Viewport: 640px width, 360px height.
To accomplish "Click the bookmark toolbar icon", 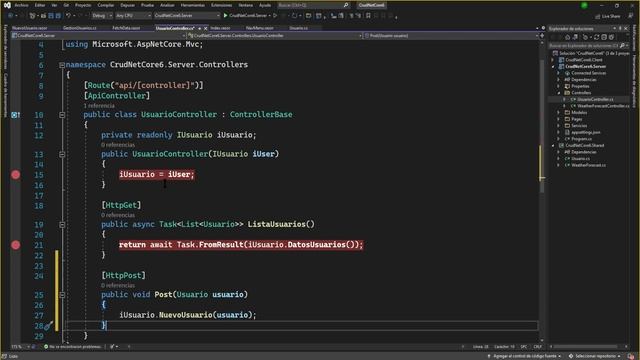I will tap(368, 16).
